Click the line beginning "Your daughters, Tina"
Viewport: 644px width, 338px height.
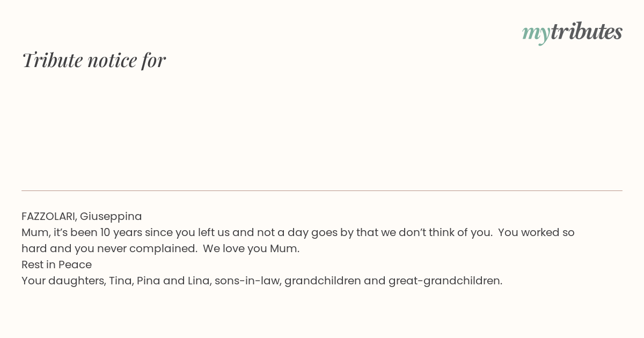[x=262, y=281]
